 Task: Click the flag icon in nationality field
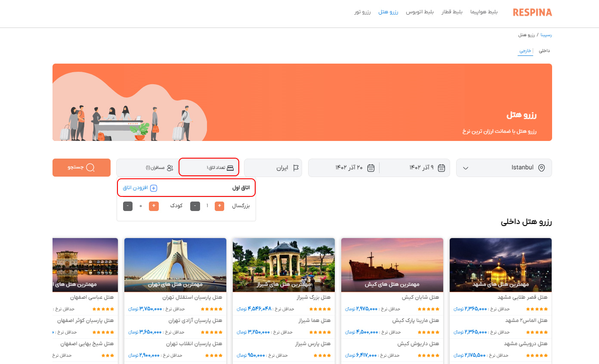(296, 168)
